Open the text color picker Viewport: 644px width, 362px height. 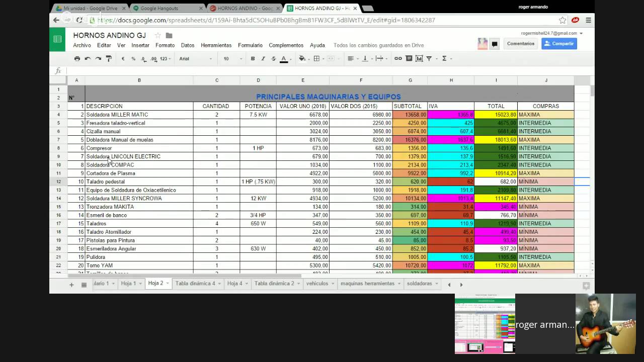point(284,59)
